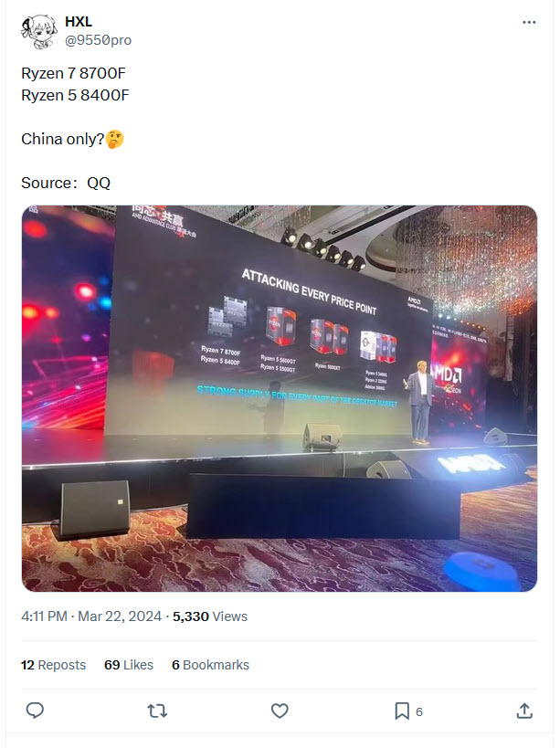Click the HXL display name
The image size is (560, 748).
(79, 22)
